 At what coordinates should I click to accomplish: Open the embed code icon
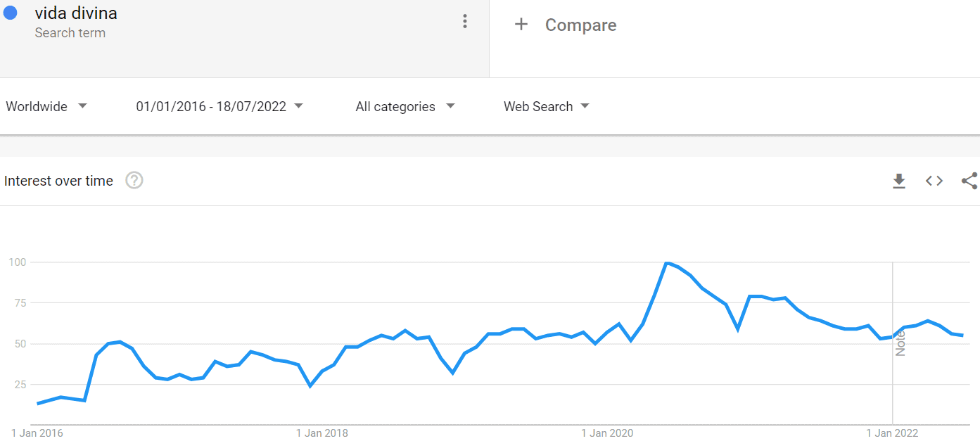934,181
